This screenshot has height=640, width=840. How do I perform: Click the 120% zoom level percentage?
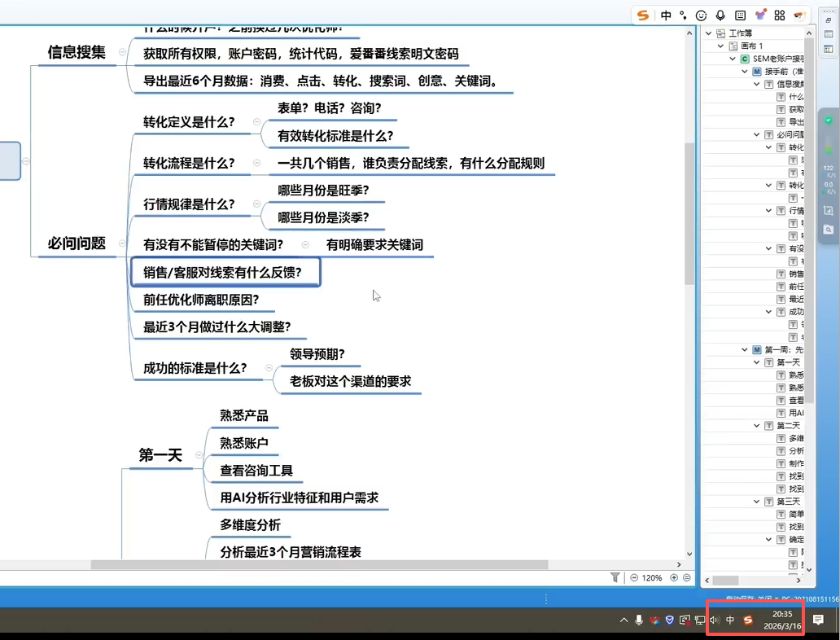(652, 577)
